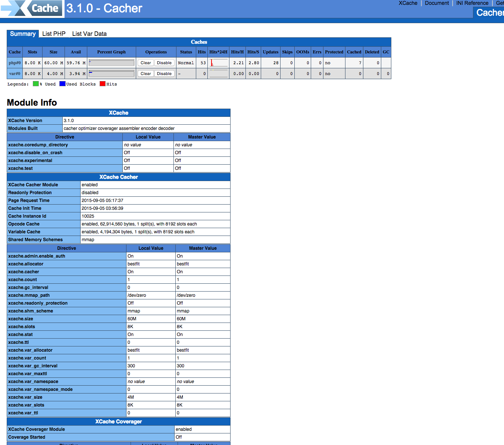Click the xcache.mmap_path directive

pos(29,295)
